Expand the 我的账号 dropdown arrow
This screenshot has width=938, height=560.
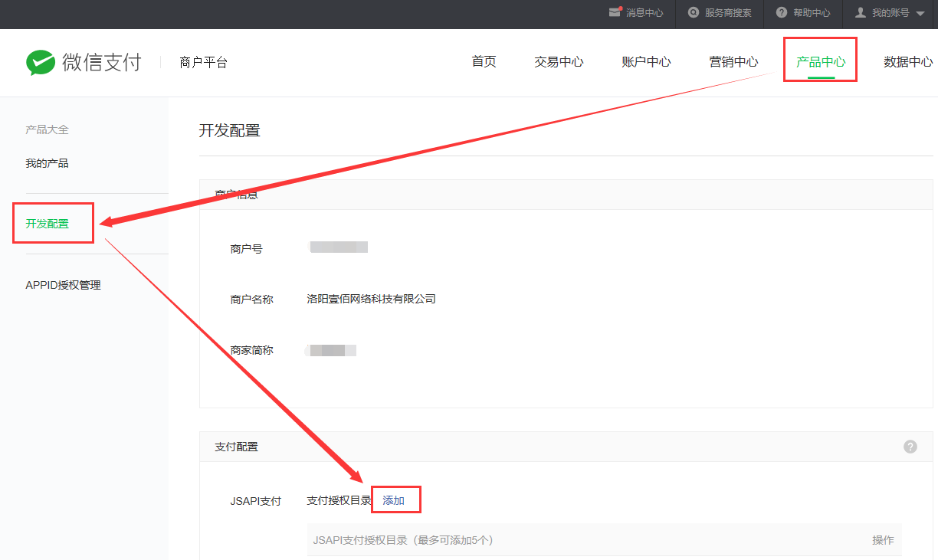pyautogui.click(x=920, y=13)
